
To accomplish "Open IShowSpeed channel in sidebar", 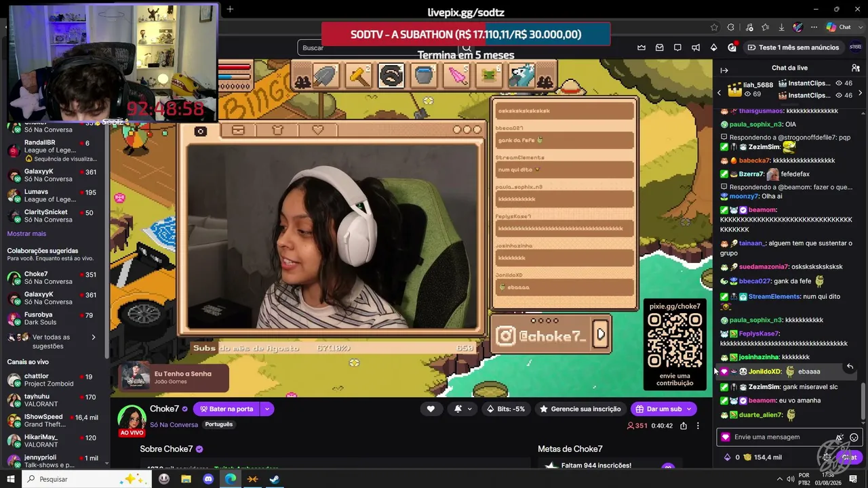I will [54, 420].
